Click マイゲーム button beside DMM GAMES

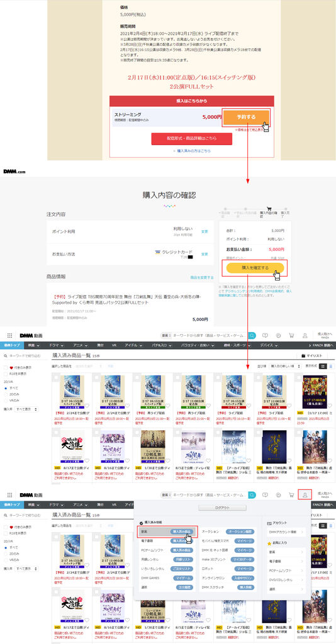pos(182,578)
